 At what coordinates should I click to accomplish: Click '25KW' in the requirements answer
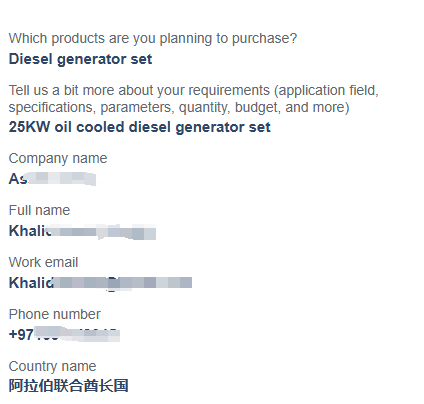29,127
